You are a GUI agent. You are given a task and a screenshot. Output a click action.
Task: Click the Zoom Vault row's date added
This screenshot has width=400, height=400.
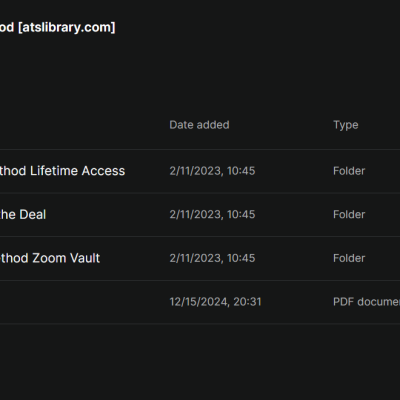tap(212, 258)
